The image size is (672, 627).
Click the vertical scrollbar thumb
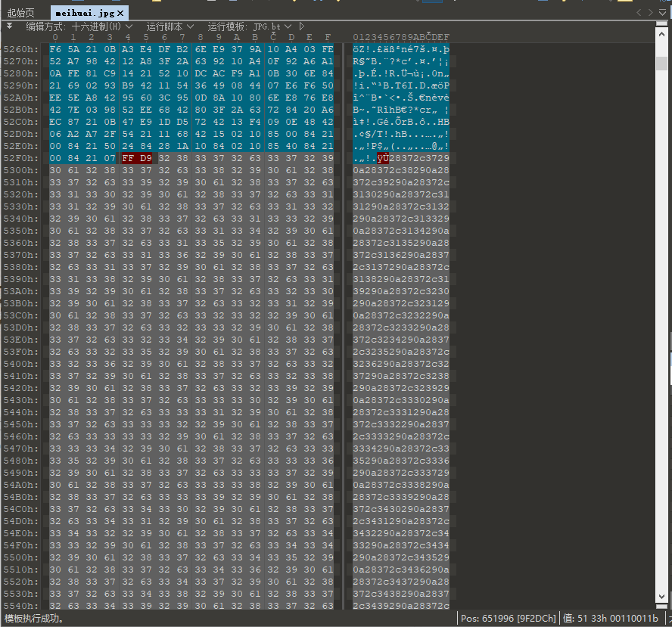661,64
